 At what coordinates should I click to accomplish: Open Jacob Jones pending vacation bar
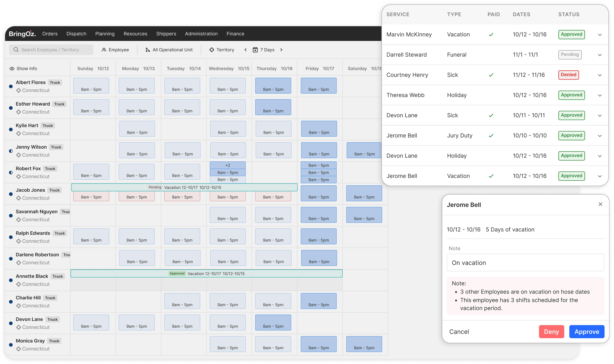pos(184,187)
